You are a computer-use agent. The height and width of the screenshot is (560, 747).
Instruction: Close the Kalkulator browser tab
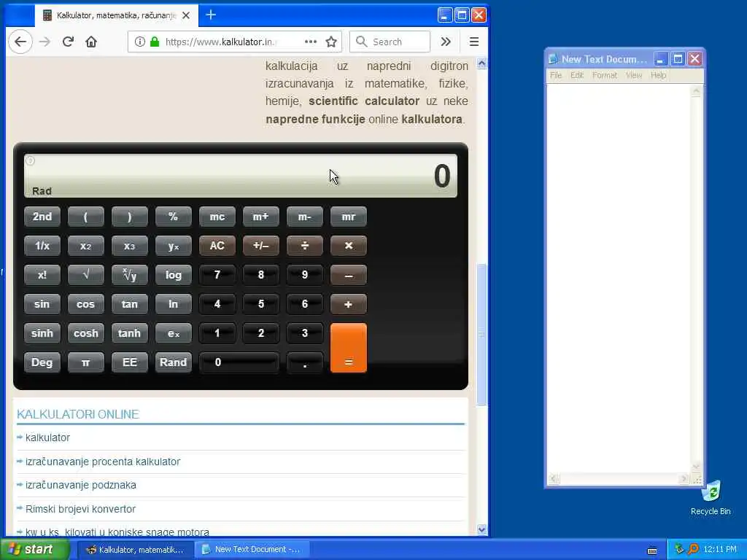coord(186,15)
